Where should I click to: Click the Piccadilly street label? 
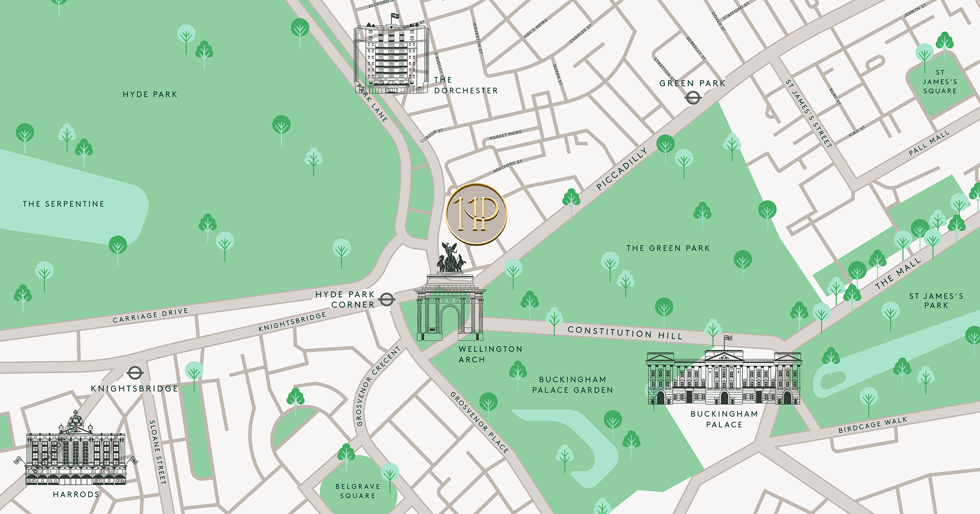tap(622, 169)
